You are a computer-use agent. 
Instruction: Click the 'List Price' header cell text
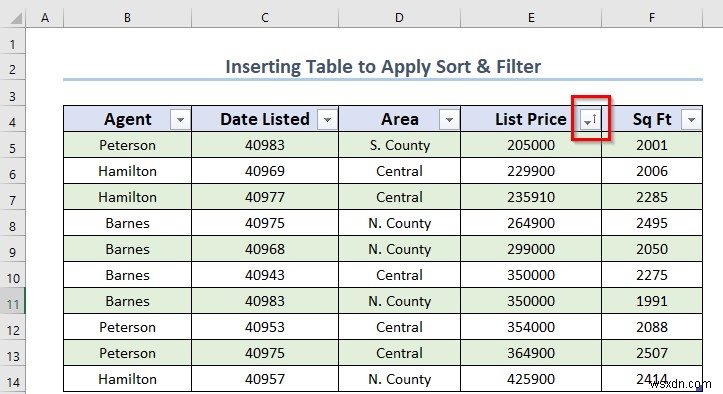coord(531,119)
